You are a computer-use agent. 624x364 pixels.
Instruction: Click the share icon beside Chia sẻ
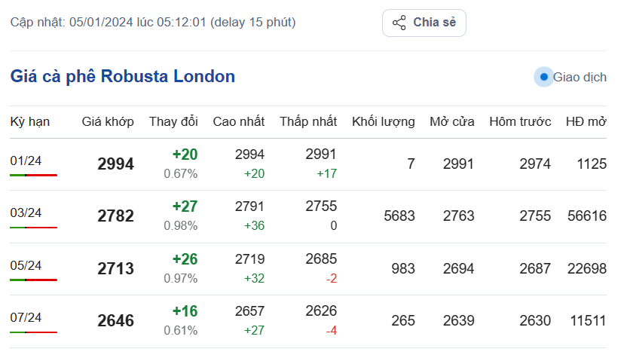point(399,23)
